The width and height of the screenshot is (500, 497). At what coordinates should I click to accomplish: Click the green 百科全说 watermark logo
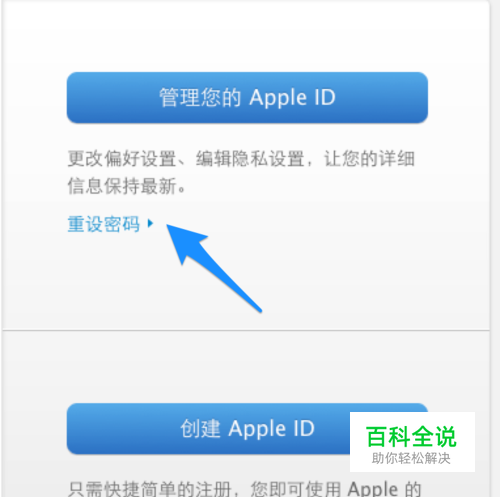[411, 436]
